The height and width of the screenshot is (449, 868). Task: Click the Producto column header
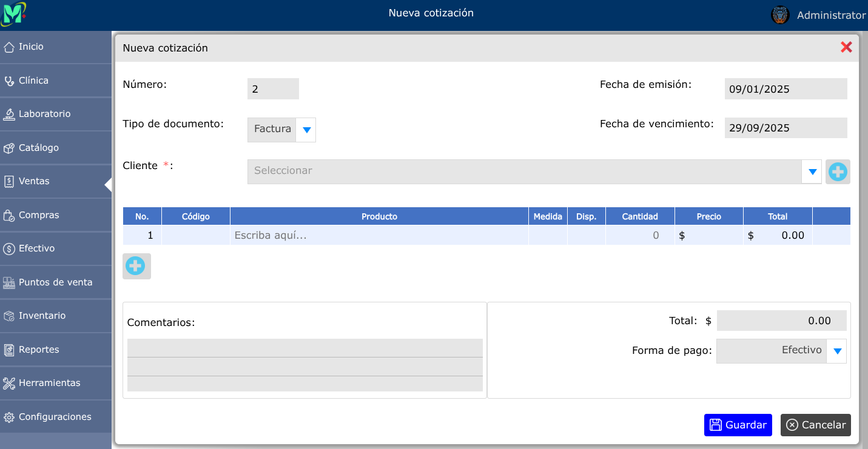[379, 216]
